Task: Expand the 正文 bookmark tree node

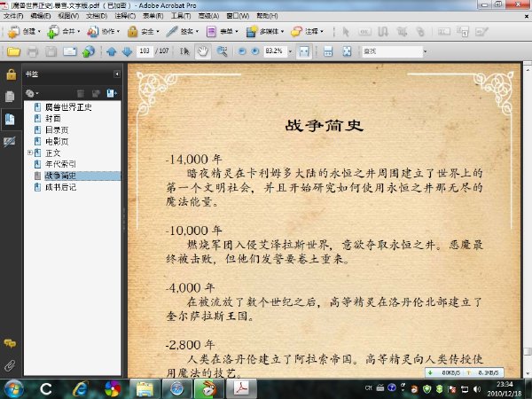Action: coord(30,153)
